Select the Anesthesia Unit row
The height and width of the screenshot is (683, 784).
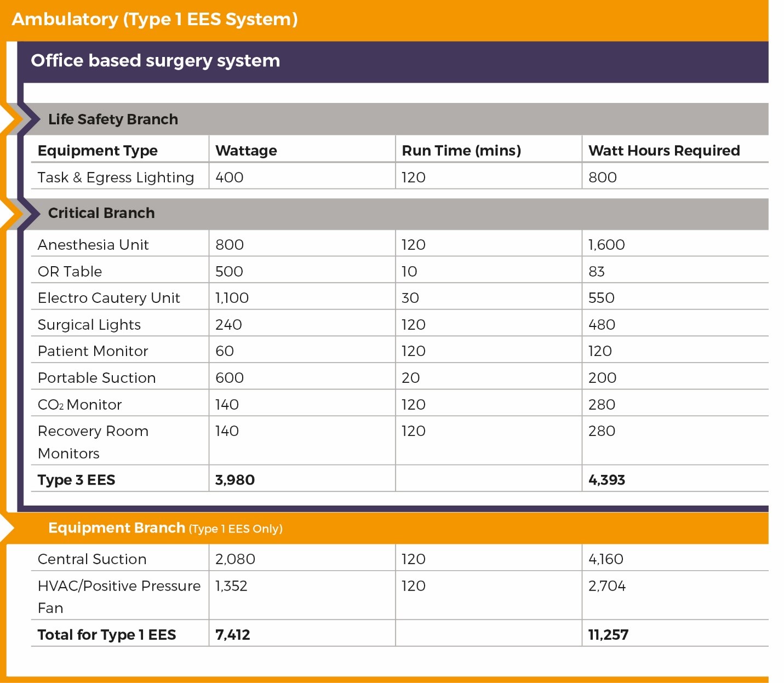(x=93, y=244)
